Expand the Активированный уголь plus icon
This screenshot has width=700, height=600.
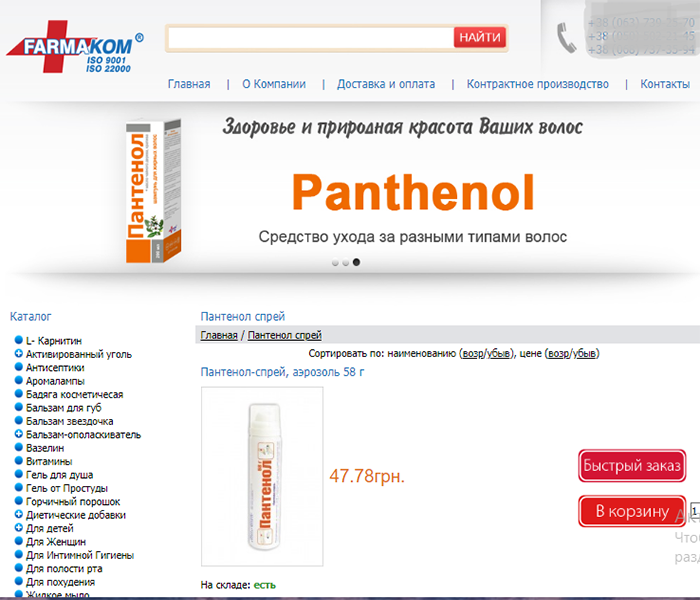[x=18, y=354]
